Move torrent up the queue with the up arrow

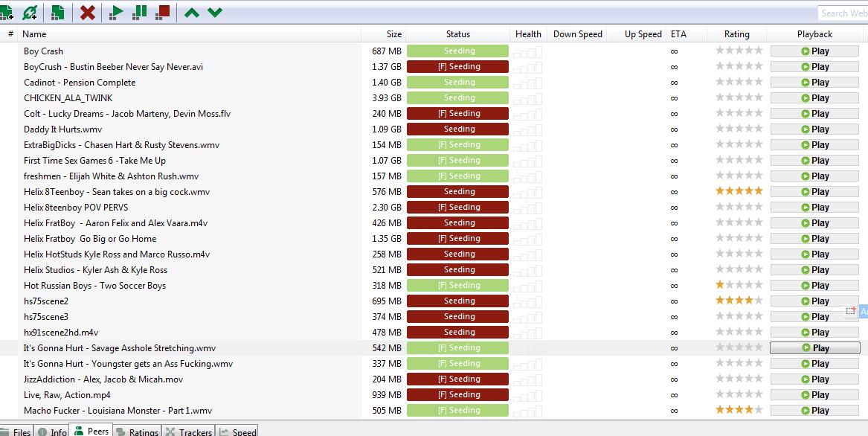click(192, 12)
